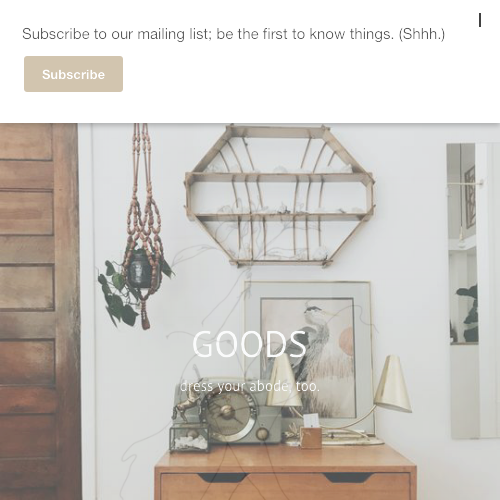Image resolution: width=500 pixels, height=500 pixels.
Task: Click the Subscribe button
Action: (x=73, y=74)
